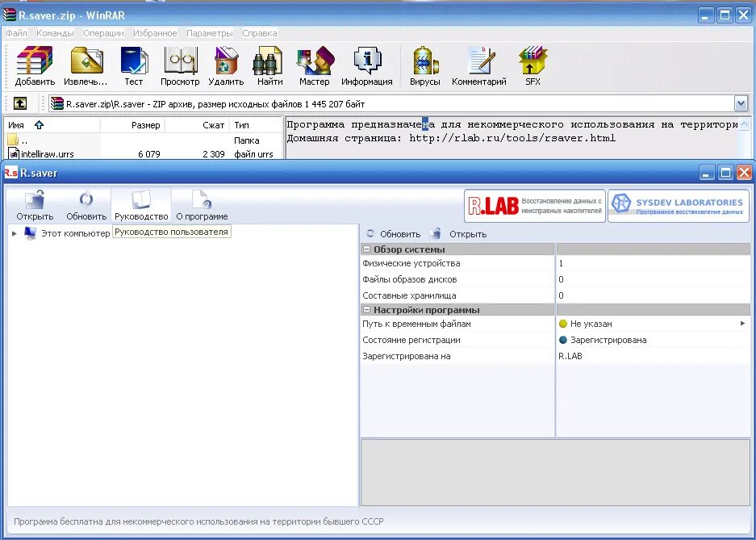Collapse the Обзор системы section
The height and width of the screenshot is (540, 756).
tap(367, 249)
